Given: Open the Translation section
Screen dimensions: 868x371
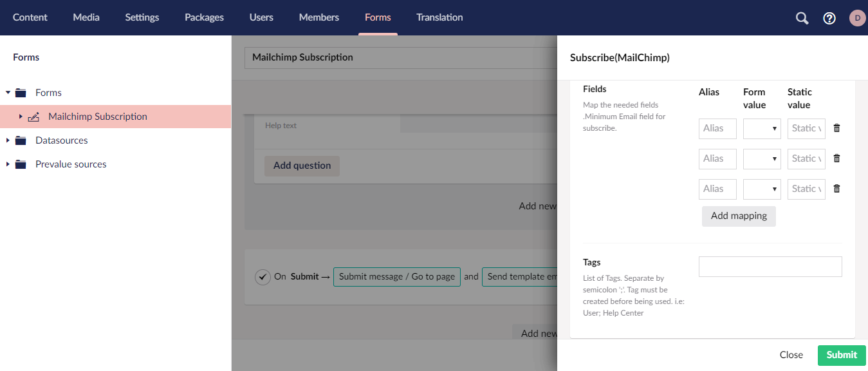Looking at the screenshot, I should [439, 17].
